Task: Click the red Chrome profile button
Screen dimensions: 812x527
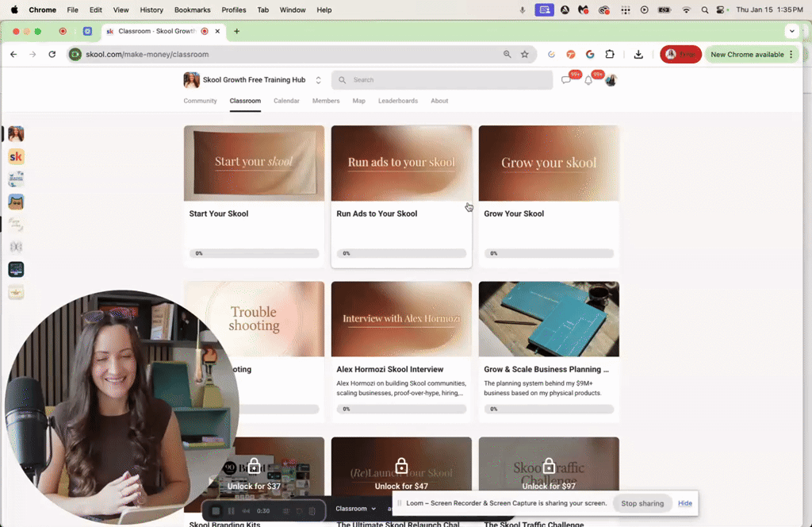Action: (x=680, y=54)
